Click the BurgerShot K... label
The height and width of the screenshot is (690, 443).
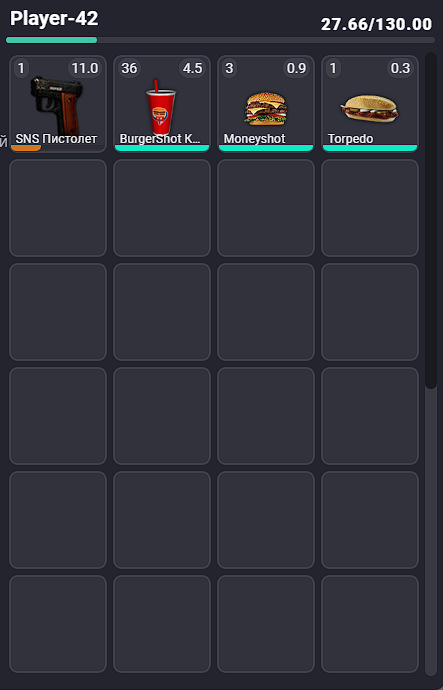(x=160, y=139)
